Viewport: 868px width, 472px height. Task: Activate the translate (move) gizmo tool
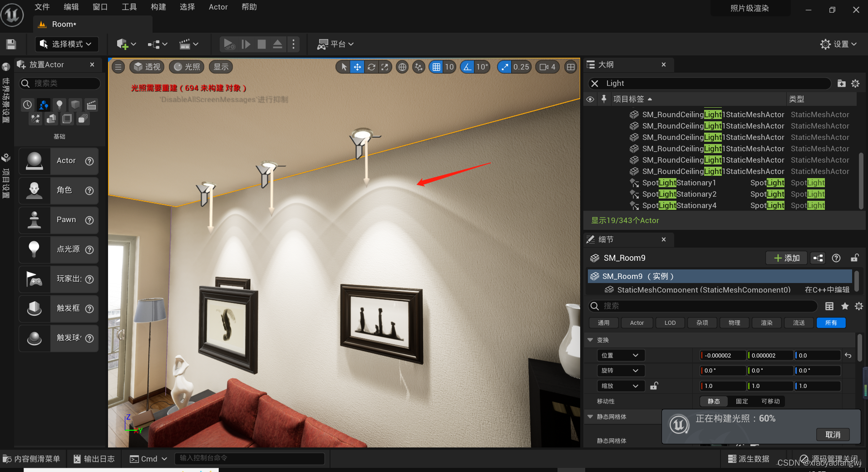pyautogui.click(x=357, y=67)
